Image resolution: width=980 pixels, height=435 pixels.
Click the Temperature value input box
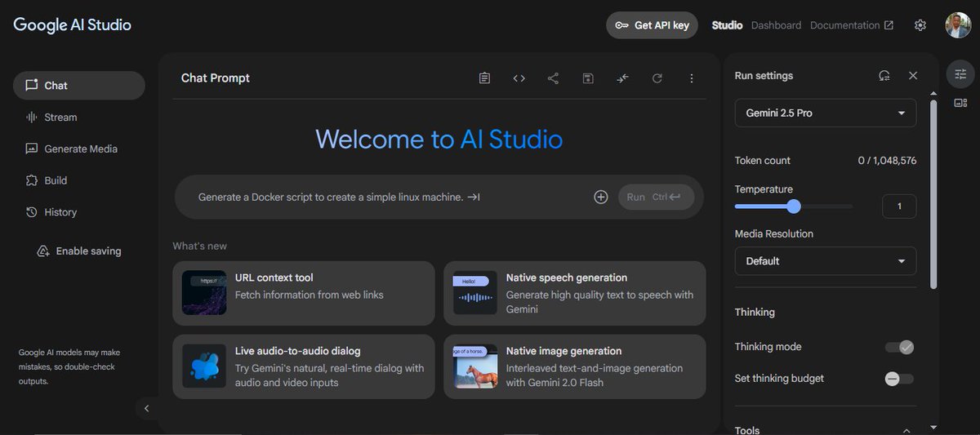point(899,206)
